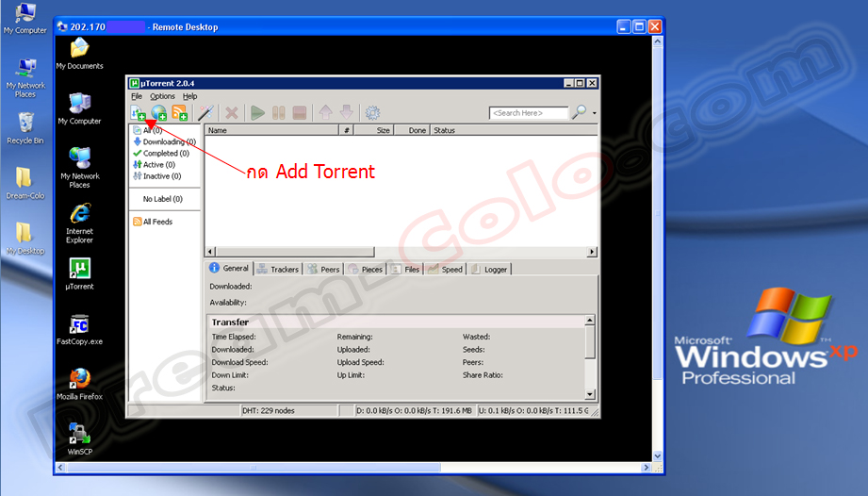Click the Dream-Colo folder on local desktop
Screen dimensions: 868x496
[x=25, y=183]
